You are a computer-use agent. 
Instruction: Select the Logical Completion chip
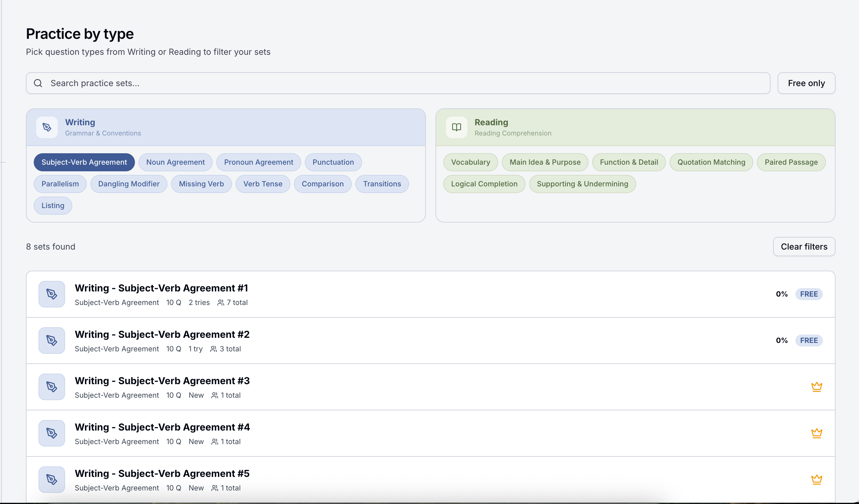(484, 184)
